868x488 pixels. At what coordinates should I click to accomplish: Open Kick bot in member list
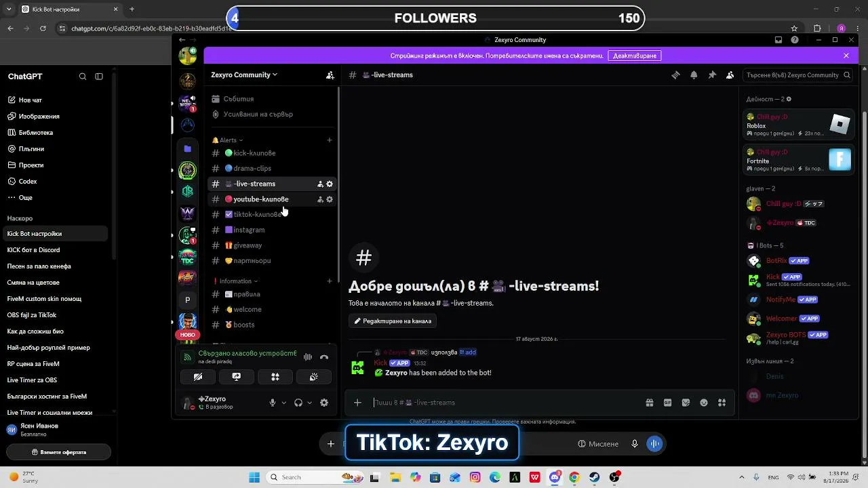click(x=798, y=280)
